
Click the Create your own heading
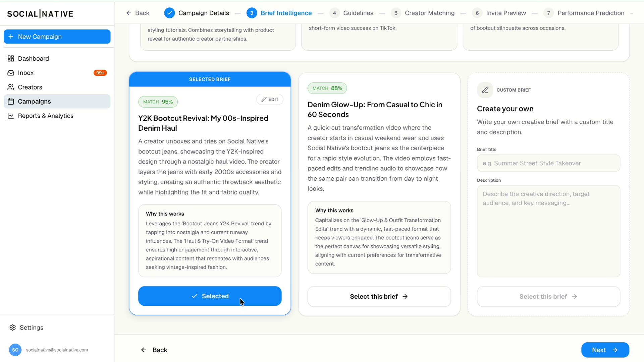point(505,109)
